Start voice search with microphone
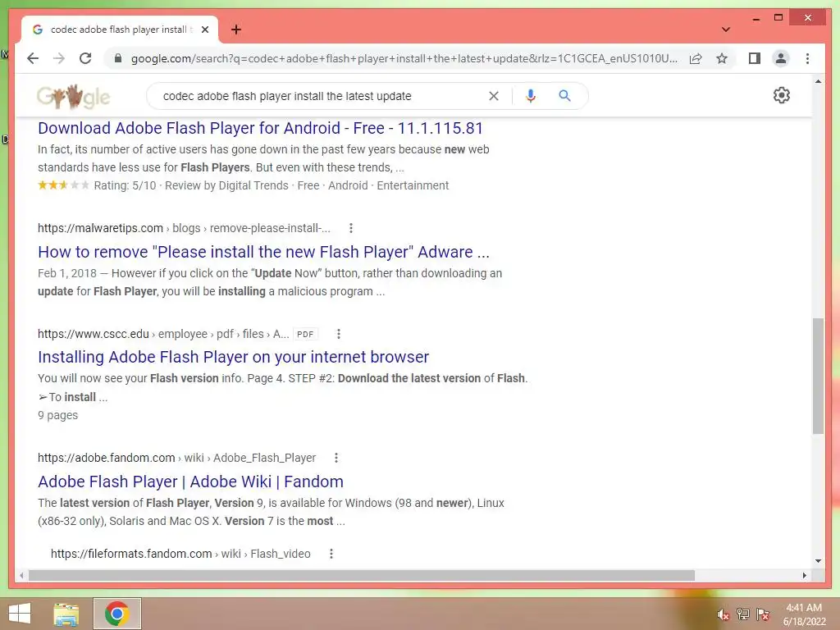 (x=531, y=96)
